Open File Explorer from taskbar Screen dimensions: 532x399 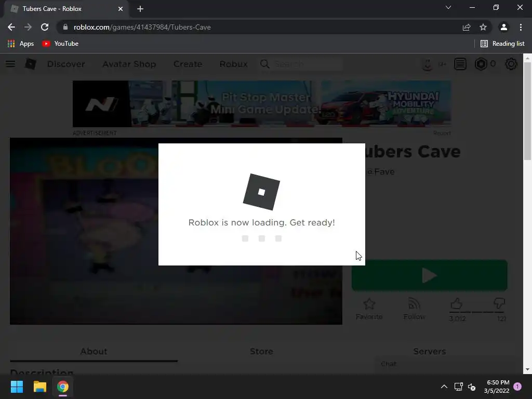pyautogui.click(x=39, y=387)
